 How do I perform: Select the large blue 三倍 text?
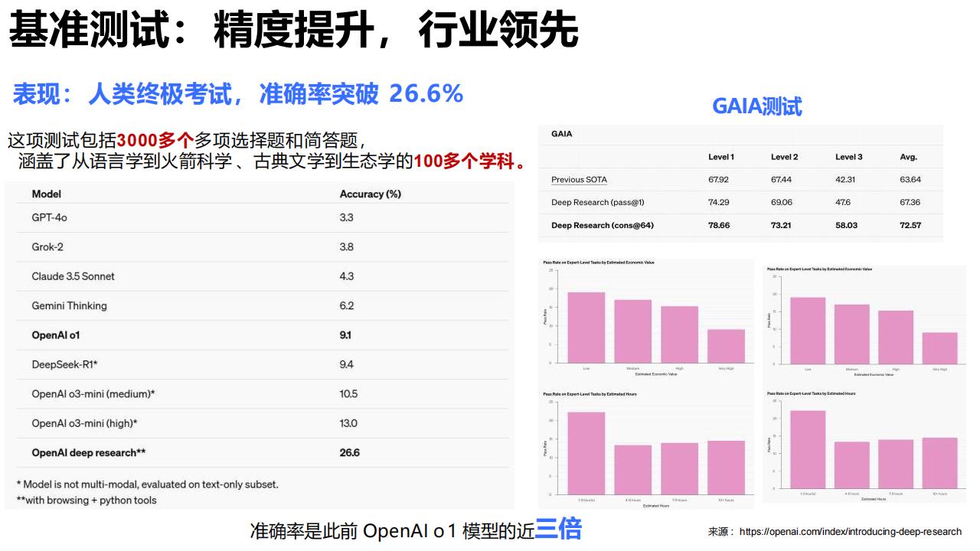point(558,529)
